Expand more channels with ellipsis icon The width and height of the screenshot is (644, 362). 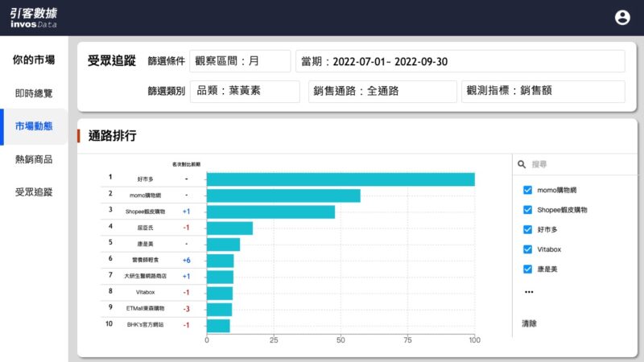tap(528, 292)
